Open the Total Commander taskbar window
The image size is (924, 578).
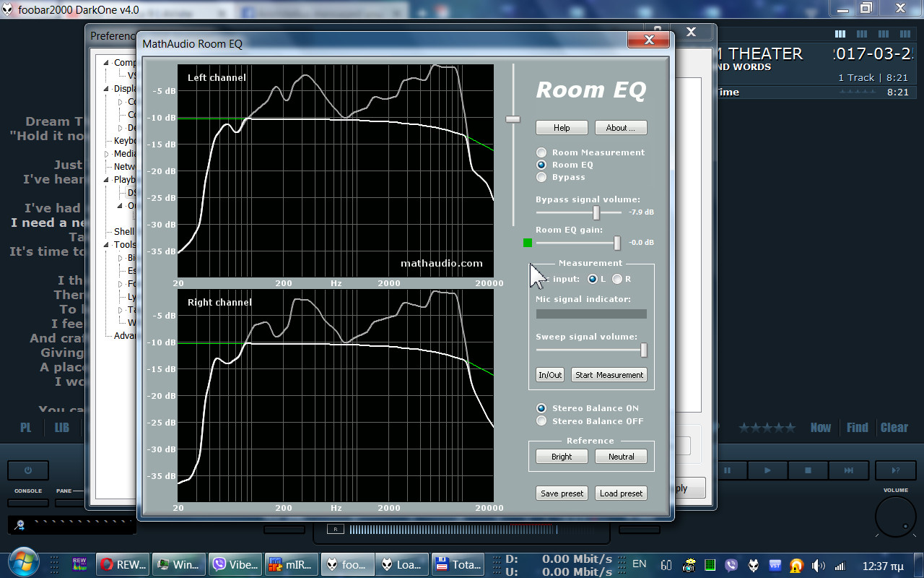(458, 564)
